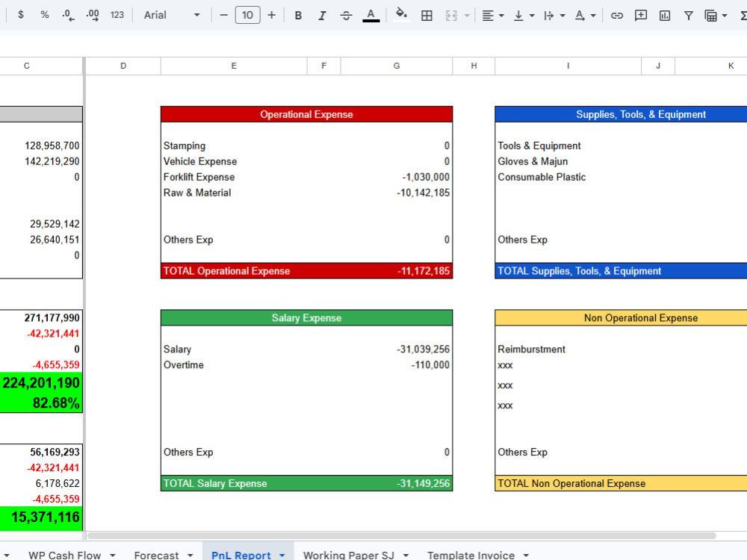The image size is (747, 560).
Task: Select the PnL Report sheet tab
Action: pyautogui.click(x=241, y=555)
